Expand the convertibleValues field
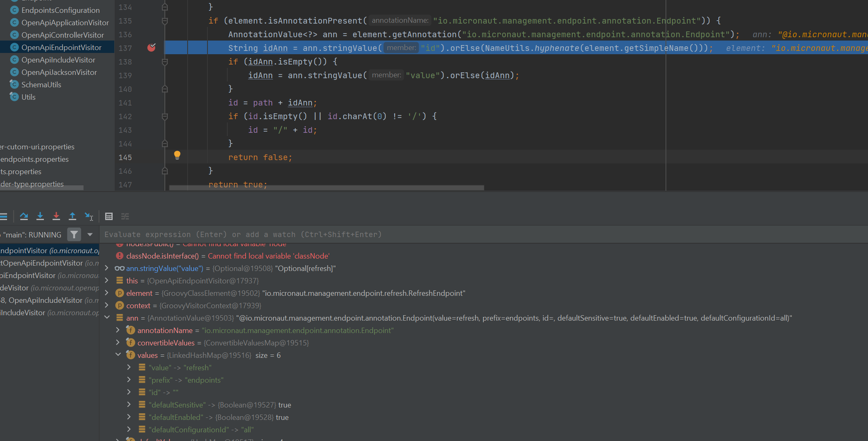 coord(118,343)
